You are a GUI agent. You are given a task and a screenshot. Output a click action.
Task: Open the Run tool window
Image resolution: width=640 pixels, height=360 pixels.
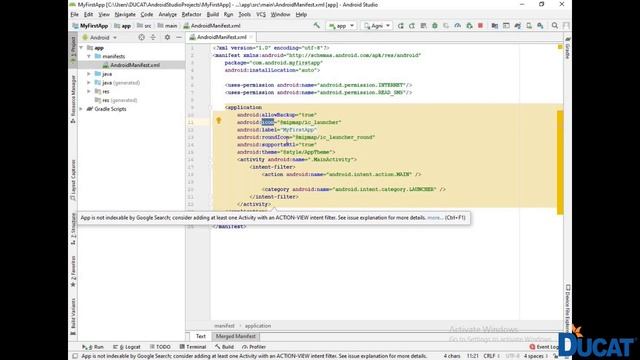(x=93, y=347)
